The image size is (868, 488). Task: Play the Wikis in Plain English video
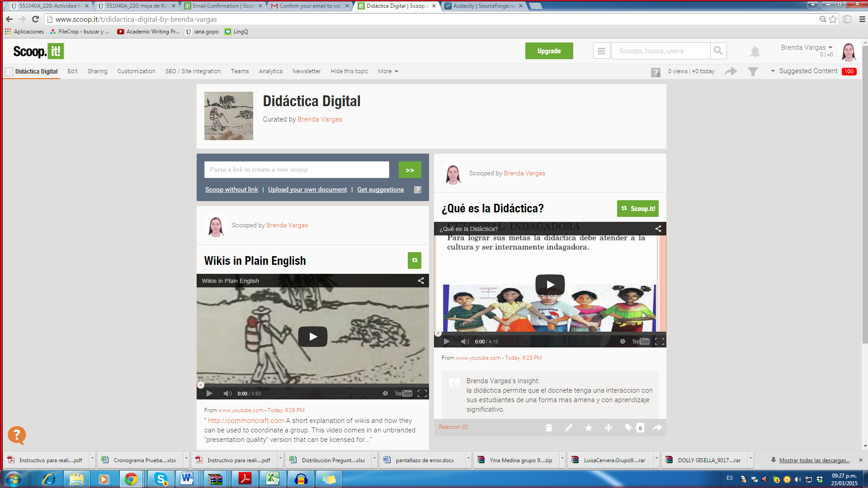point(312,337)
